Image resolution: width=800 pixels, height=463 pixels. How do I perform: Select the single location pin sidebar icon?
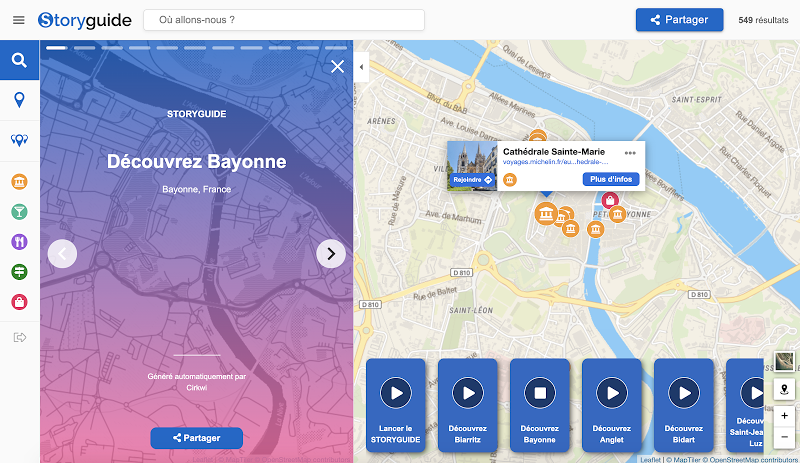coord(19,100)
